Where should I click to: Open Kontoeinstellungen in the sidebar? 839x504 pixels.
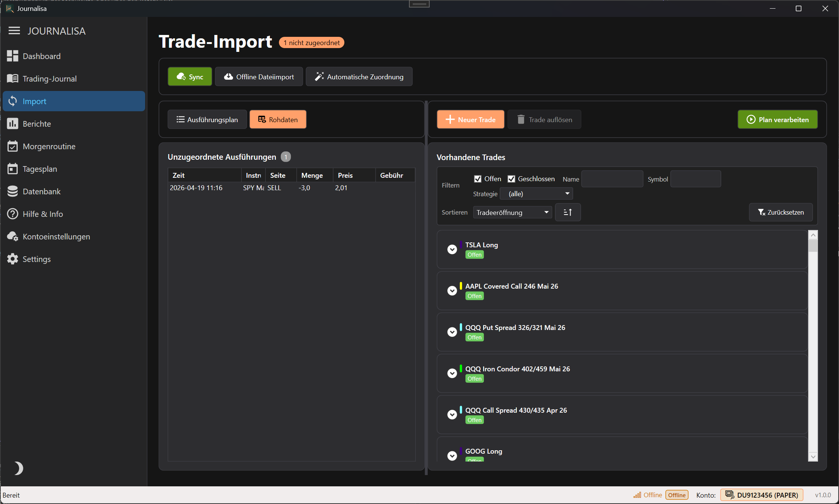[x=56, y=236]
